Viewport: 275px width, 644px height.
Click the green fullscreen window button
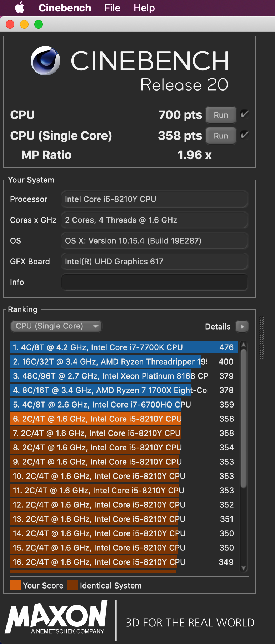point(39,24)
